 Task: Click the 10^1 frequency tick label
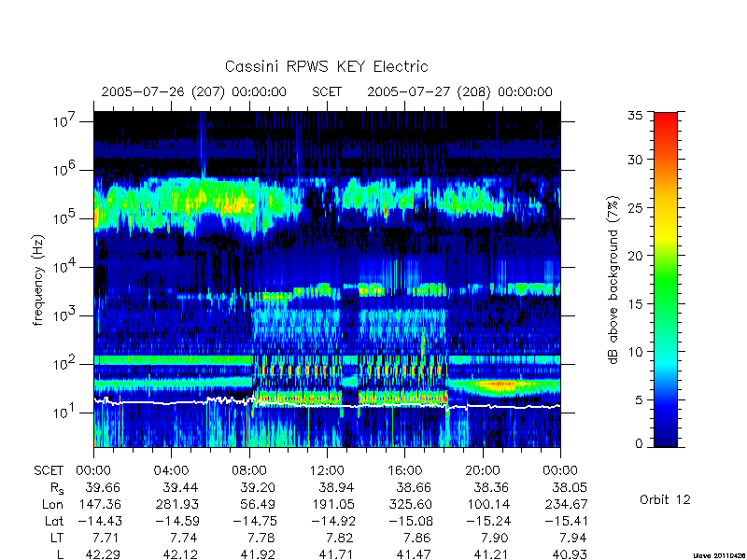(65, 413)
